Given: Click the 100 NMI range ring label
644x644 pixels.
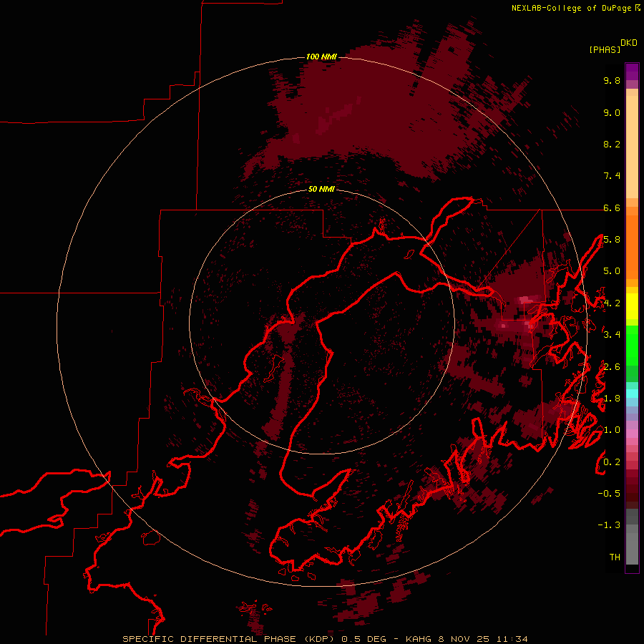Looking at the screenshot, I should click(x=321, y=57).
